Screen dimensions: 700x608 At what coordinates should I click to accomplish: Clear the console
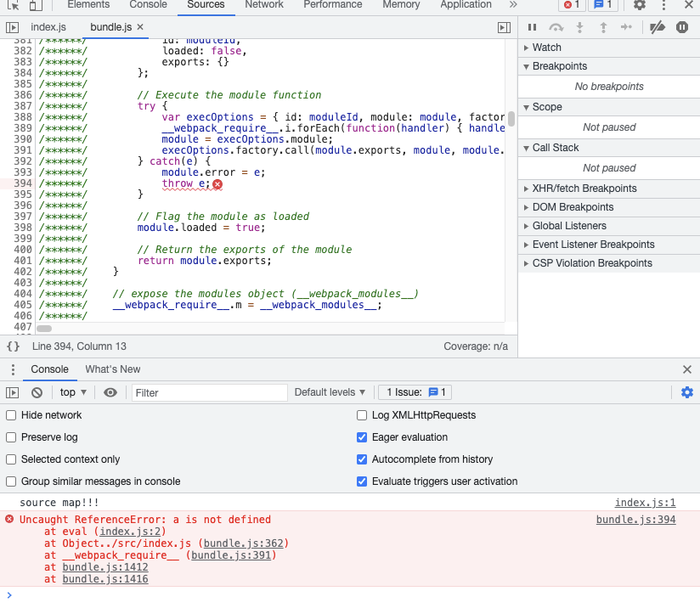point(37,393)
